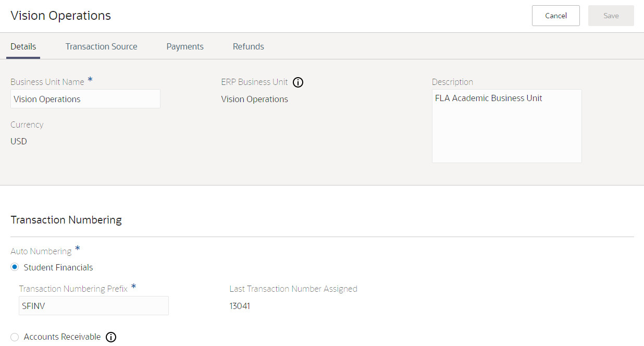Click the Vision Operations page title
The image size is (644, 346).
point(61,16)
